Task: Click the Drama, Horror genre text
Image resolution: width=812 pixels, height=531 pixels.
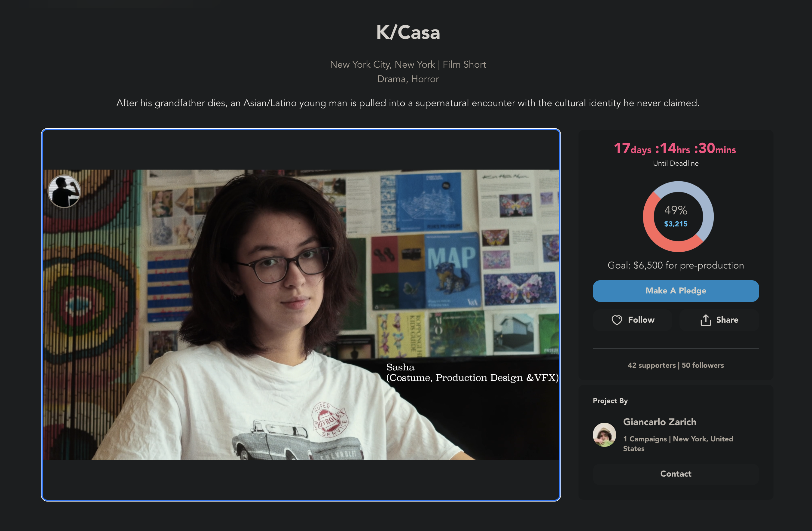Action: pos(408,79)
